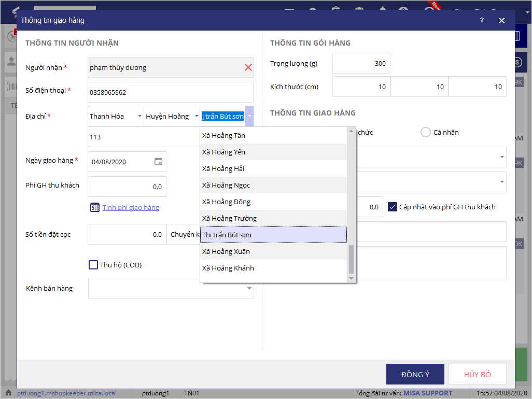Image resolution: width=532 pixels, height=399 pixels.
Task: Clear the recipient name with red X
Action: tap(248, 67)
